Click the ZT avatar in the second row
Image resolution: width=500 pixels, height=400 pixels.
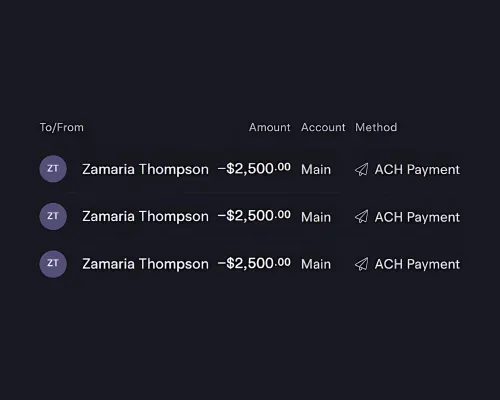tap(53, 216)
